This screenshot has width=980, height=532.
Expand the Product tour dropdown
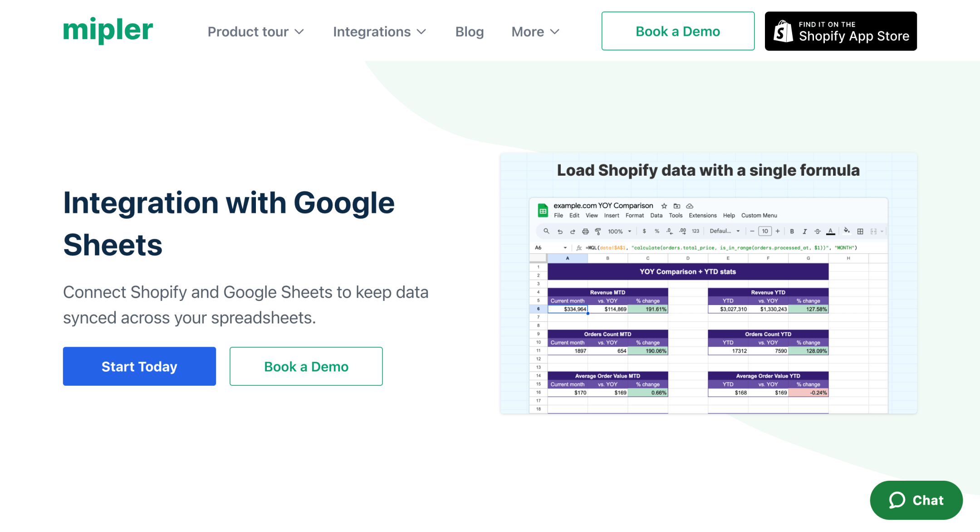[255, 32]
